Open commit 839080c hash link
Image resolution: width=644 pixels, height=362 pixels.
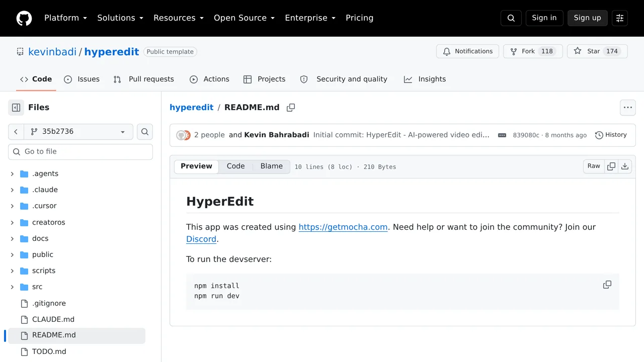click(526, 135)
